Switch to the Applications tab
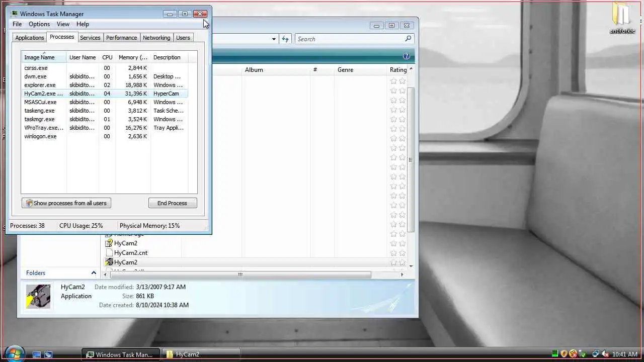This screenshot has height=362, width=644. coord(30,38)
